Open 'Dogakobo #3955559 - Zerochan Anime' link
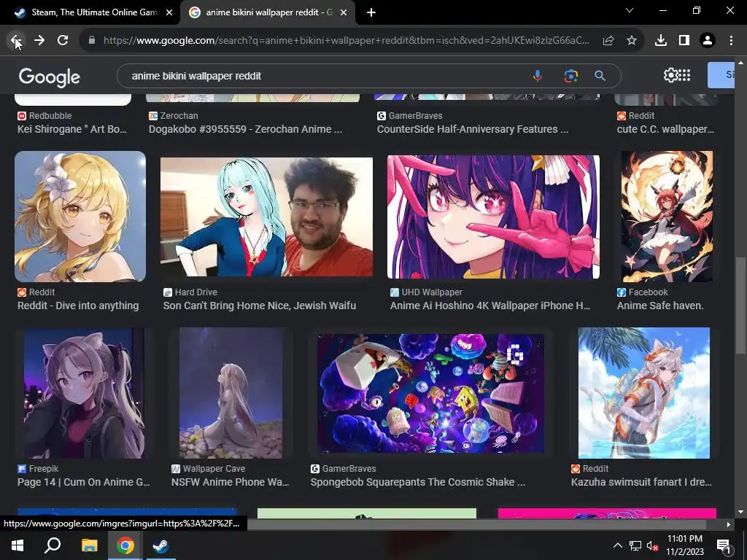This screenshot has width=747, height=560. click(245, 129)
